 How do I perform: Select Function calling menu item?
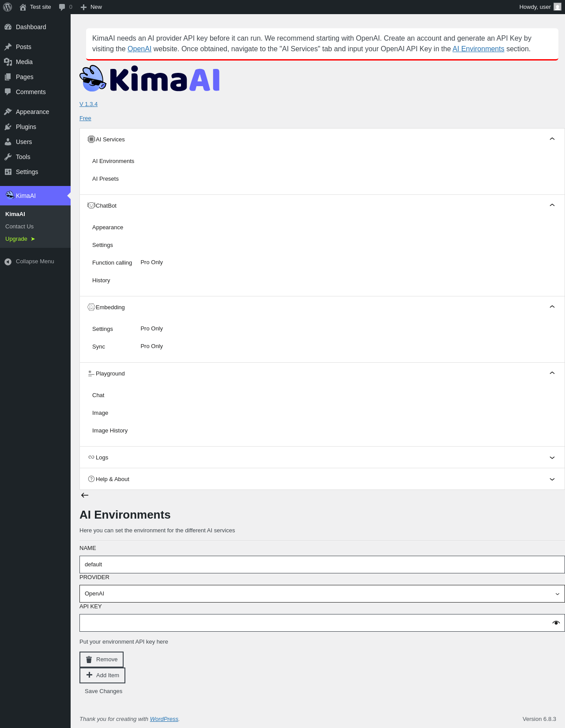[x=112, y=263]
